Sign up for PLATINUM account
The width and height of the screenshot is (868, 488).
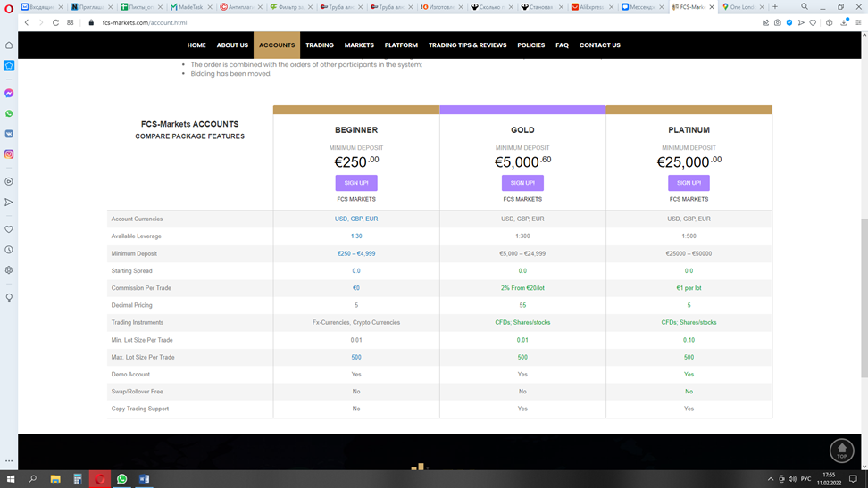[689, 183]
